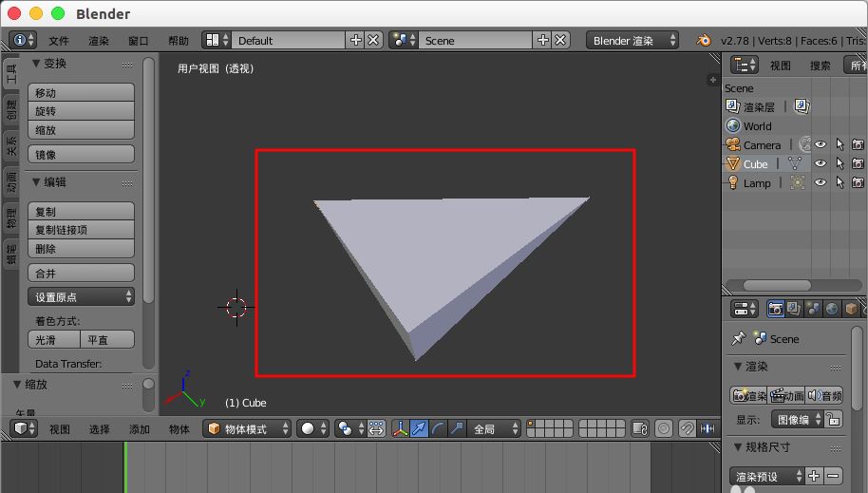Open the 图像编 display dropdown
This screenshot has width=868, height=493.
click(x=797, y=419)
